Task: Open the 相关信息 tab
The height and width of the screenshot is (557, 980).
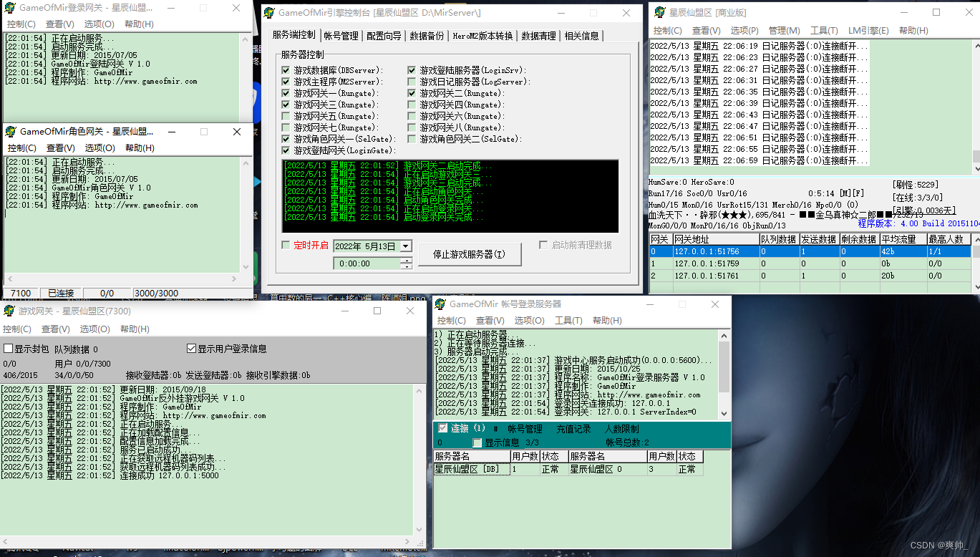Action: coord(581,36)
